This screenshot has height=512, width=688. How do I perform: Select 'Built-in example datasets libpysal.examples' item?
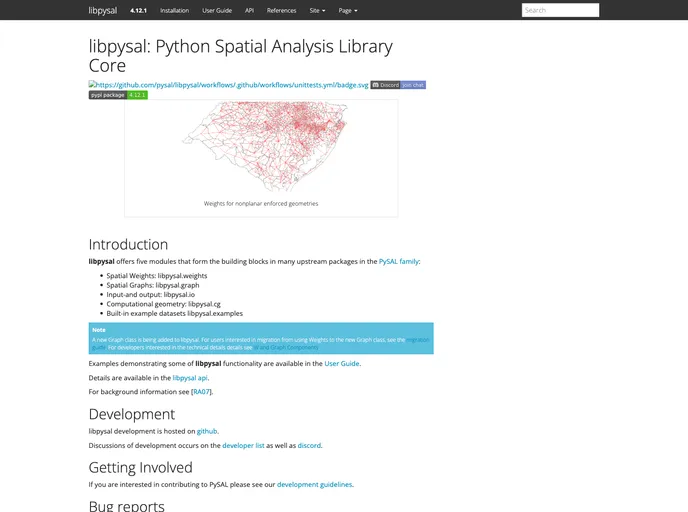pyautogui.click(x=175, y=313)
